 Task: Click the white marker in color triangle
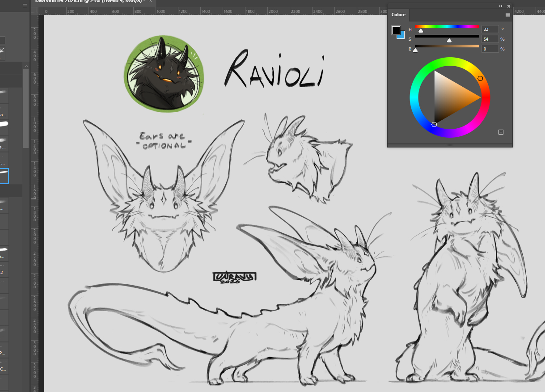[x=434, y=124]
